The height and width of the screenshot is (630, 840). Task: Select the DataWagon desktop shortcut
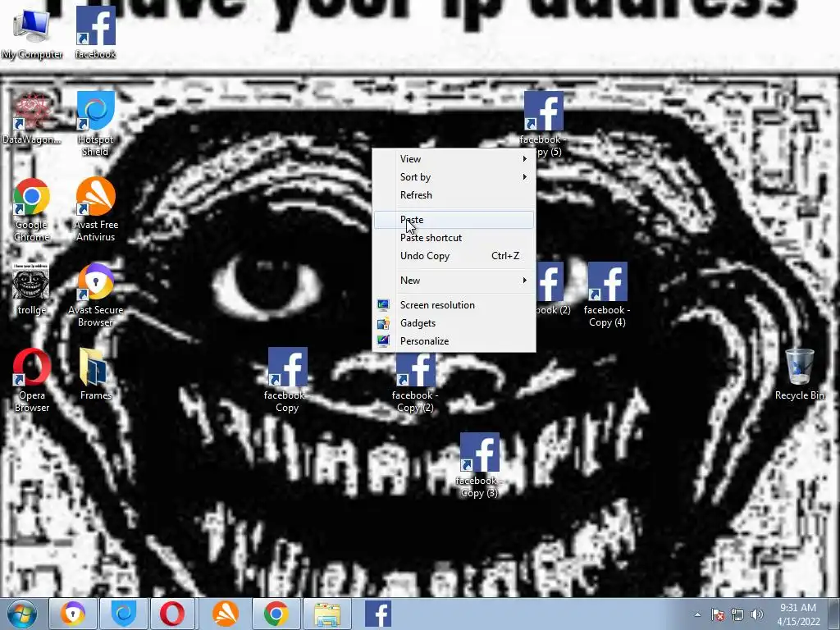pos(32,119)
